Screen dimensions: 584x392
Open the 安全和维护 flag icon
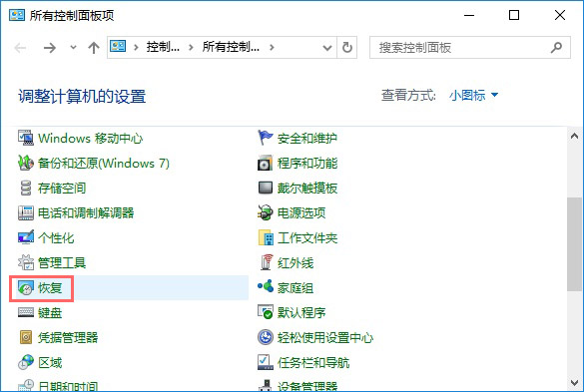[x=266, y=138]
